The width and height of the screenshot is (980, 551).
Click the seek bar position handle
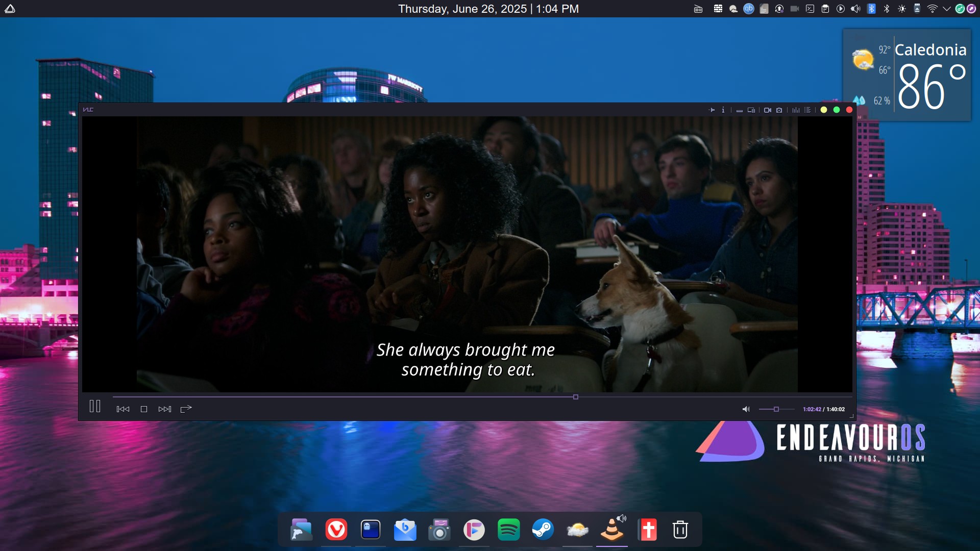576,397
